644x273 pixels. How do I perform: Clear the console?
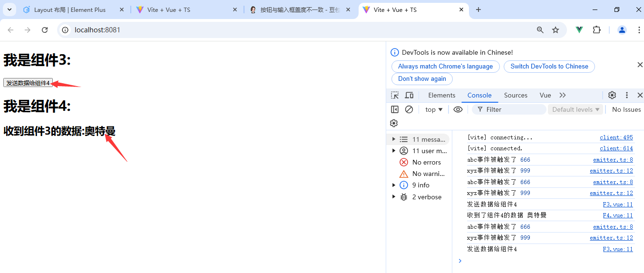point(409,109)
